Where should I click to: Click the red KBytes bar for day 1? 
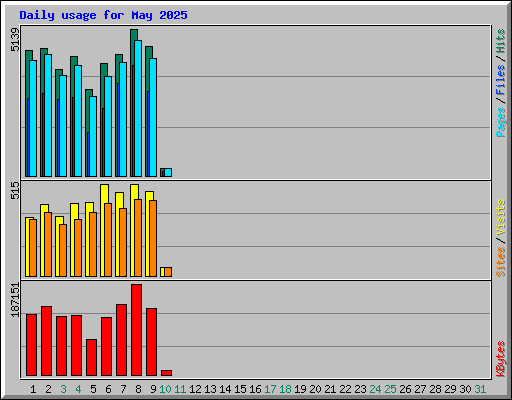pos(31,345)
